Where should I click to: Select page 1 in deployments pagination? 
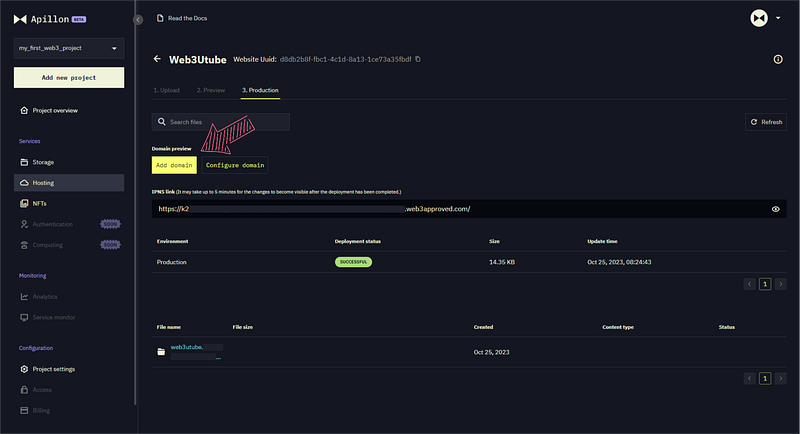click(765, 284)
